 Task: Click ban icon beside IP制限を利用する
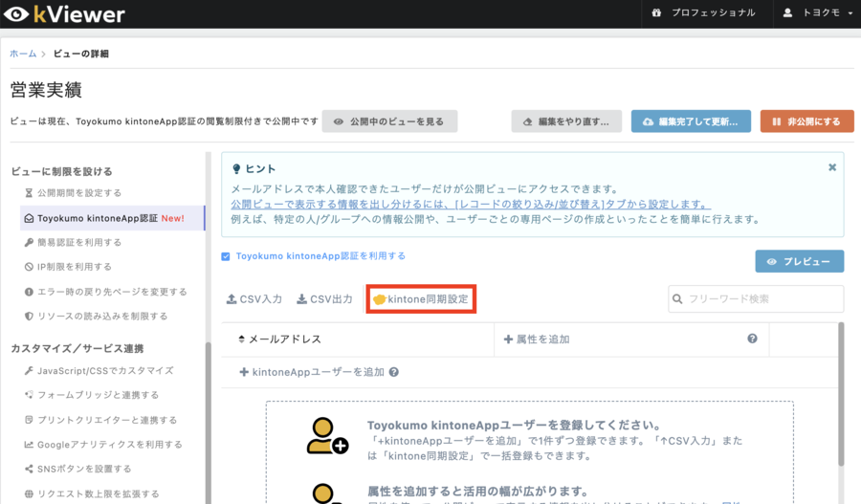point(29,267)
